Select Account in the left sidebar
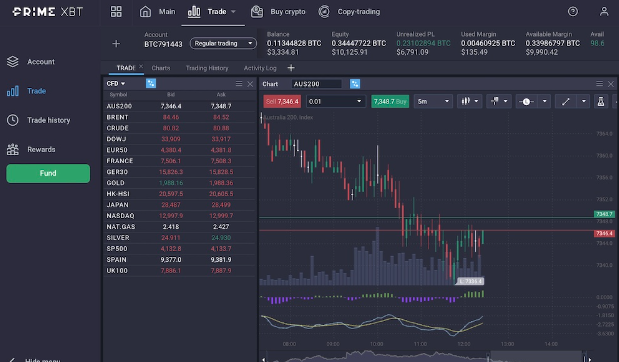The height and width of the screenshot is (362, 619). click(x=41, y=62)
